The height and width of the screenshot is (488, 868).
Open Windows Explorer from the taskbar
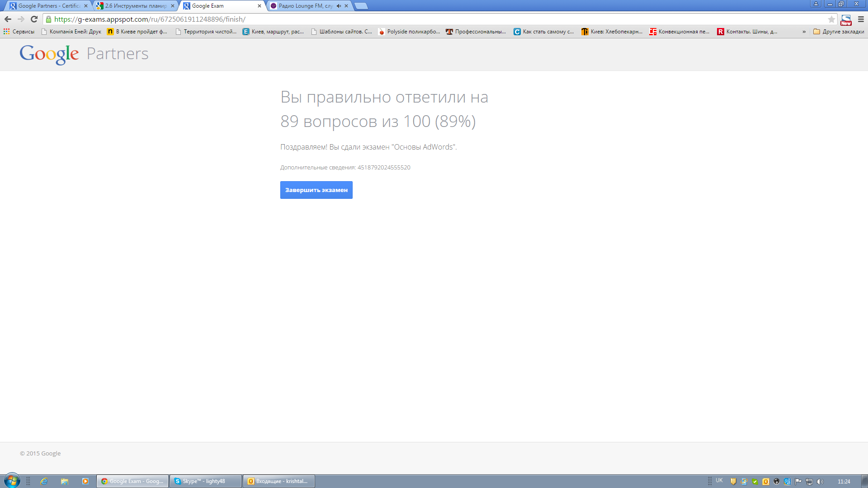tap(65, 481)
